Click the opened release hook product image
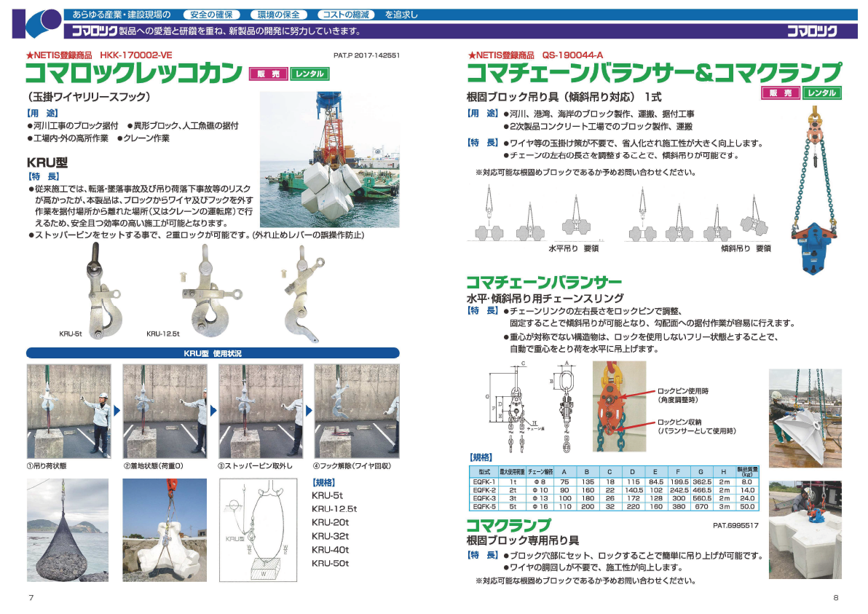Screen dimensions: 868x614 coord(301,294)
